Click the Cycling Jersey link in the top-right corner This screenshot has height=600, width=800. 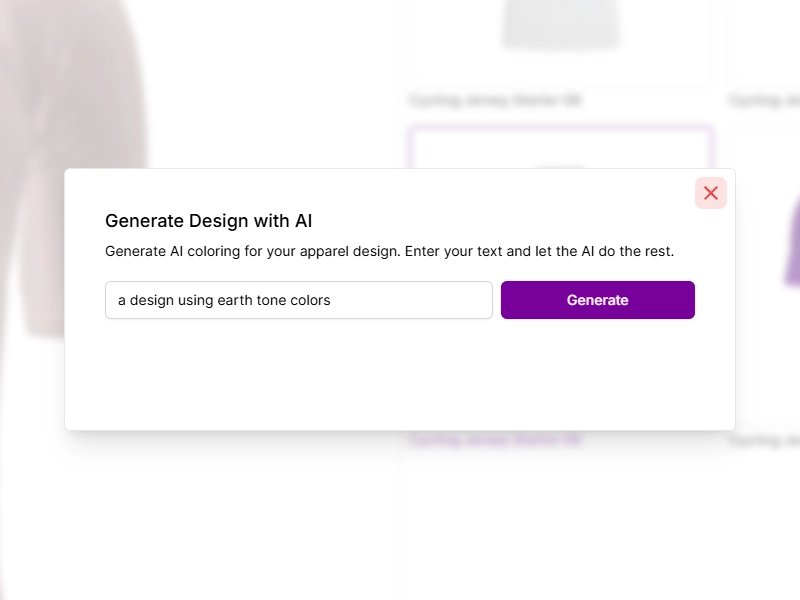(x=765, y=100)
